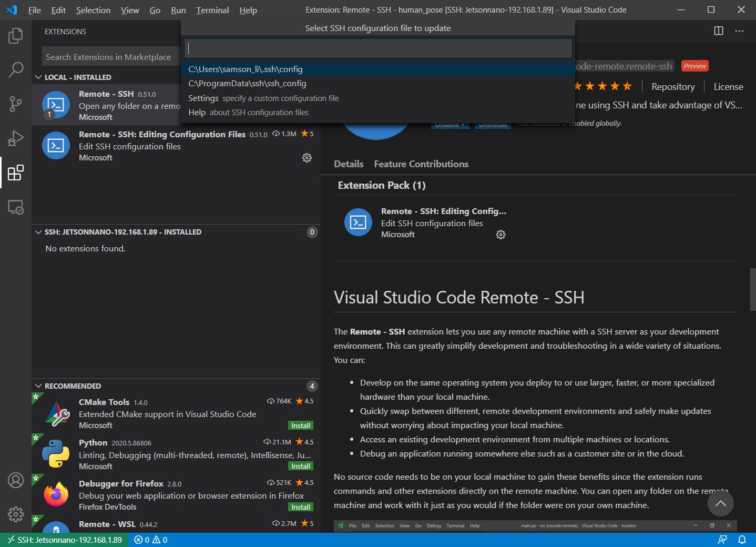Screen dimensions: 756x547
Task: Install the Debugger for Firefox extension
Action: [x=301, y=507]
